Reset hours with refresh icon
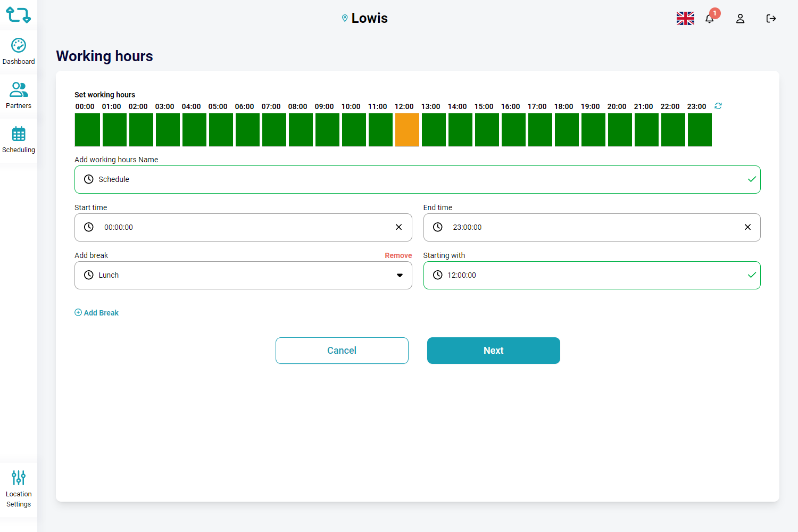 pyautogui.click(x=718, y=106)
